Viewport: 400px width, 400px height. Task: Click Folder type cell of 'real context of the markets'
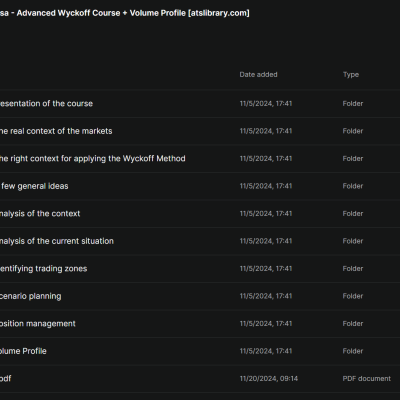[x=353, y=131]
